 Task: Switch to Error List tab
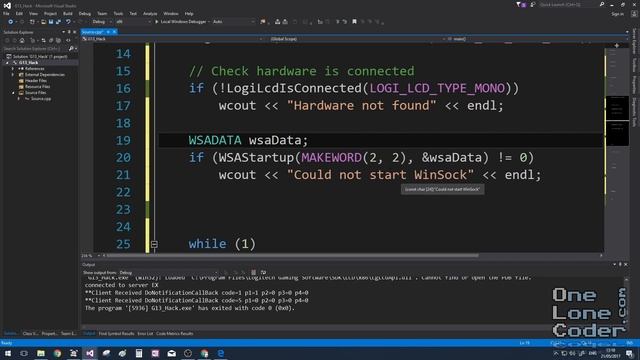(x=145, y=334)
